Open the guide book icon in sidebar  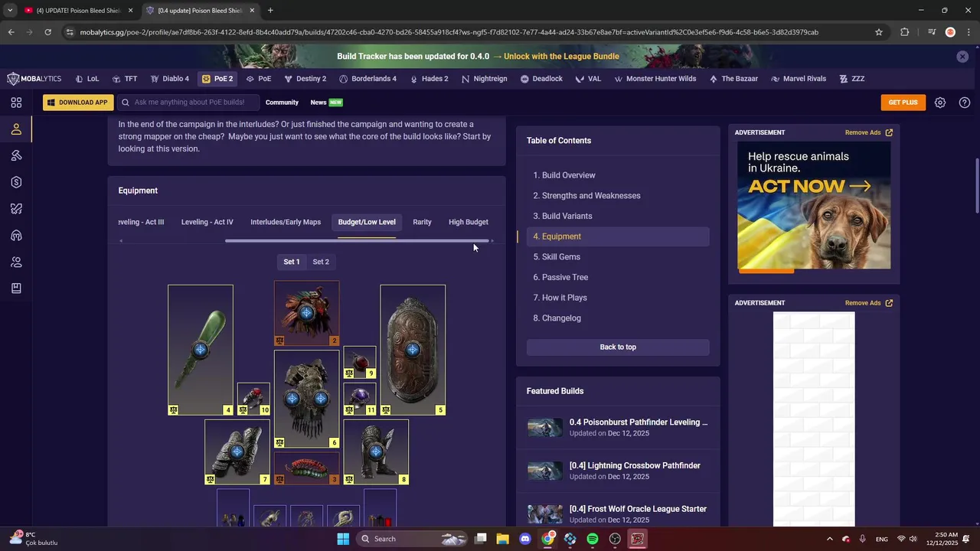coord(16,289)
